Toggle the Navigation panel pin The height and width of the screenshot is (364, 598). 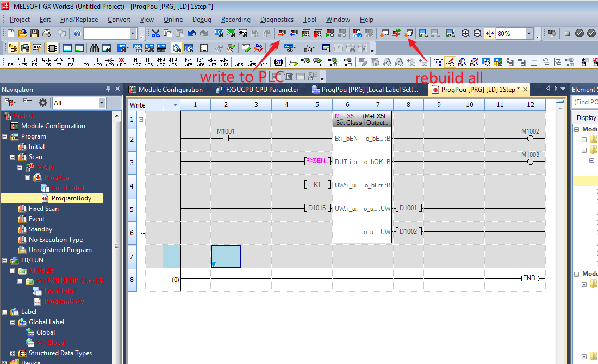pos(108,89)
